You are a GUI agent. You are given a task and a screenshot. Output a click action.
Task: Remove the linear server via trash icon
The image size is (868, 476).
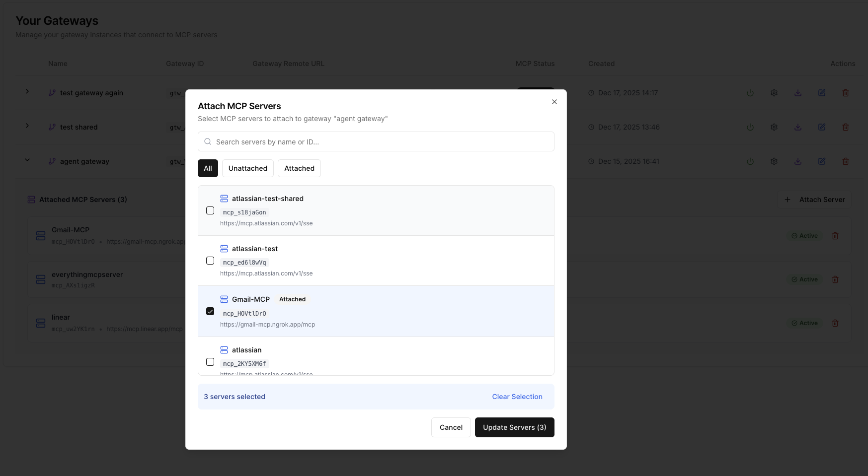point(835,323)
